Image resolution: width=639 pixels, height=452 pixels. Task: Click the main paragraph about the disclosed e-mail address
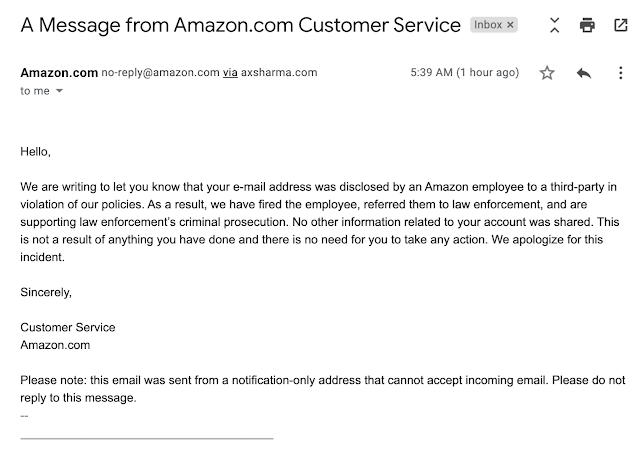tap(319, 222)
